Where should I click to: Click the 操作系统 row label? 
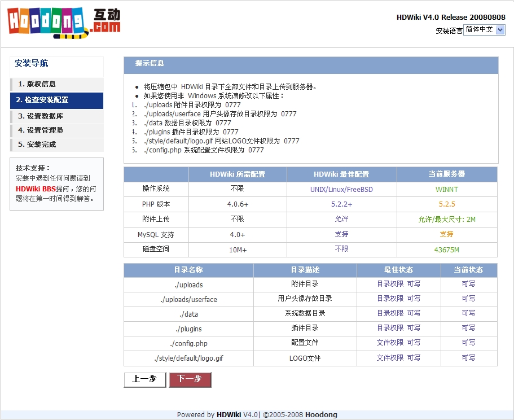(x=156, y=189)
